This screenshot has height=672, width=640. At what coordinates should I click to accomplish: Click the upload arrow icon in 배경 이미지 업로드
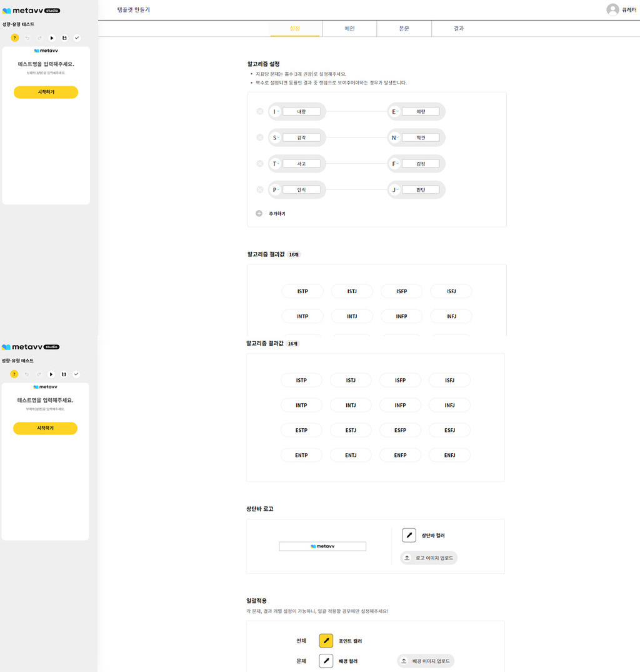[x=404, y=661]
